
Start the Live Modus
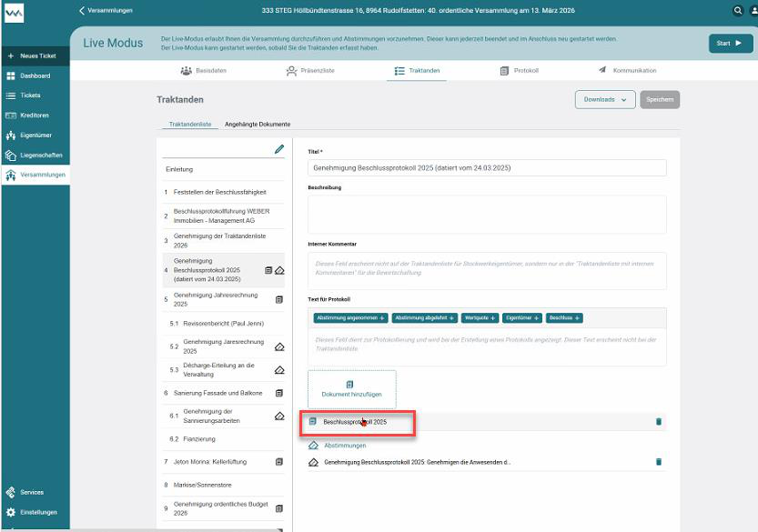731,43
